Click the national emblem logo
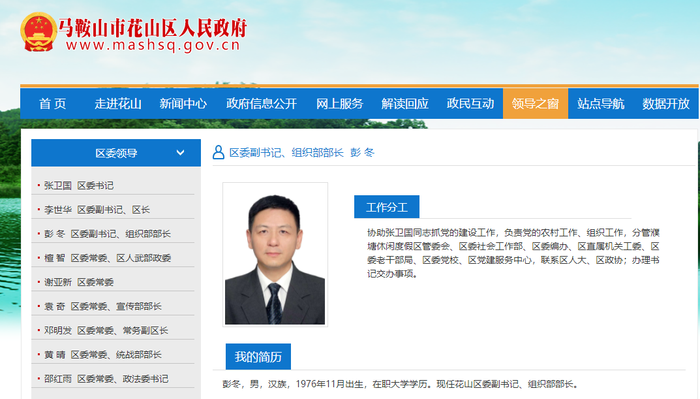This screenshot has width=700, height=399. pyautogui.click(x=38, y=32)
